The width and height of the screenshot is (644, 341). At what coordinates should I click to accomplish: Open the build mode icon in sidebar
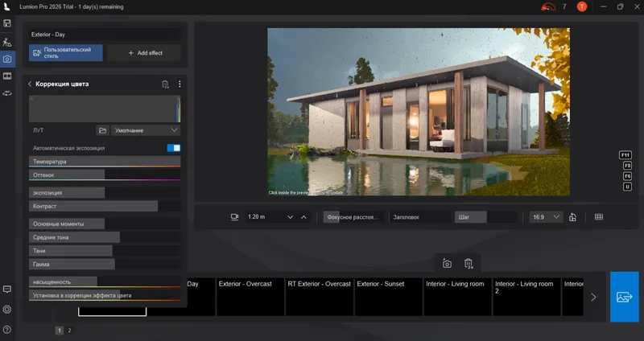coord(7,42)
